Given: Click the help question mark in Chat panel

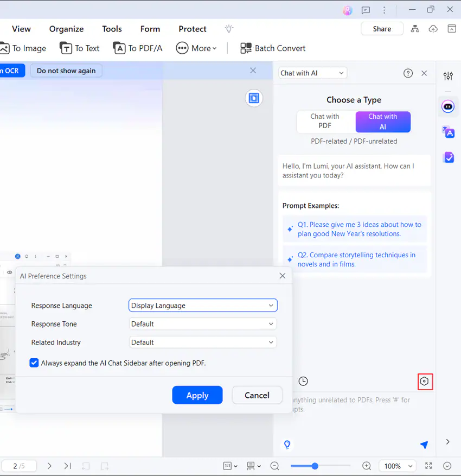Looking at the screenshot, I should 408,73.
